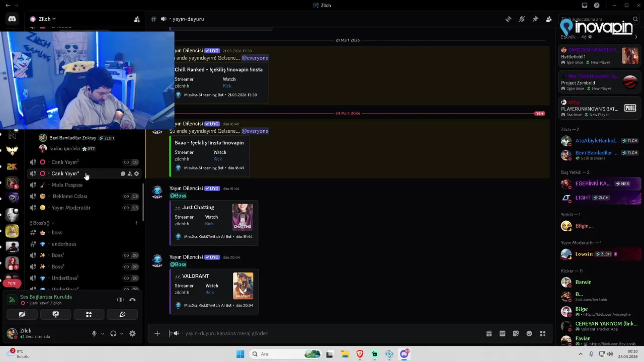Image resolution: width=644 pixels, height=362 pixels.
Task: Open the boss text channel
Action: click(83, 232)
